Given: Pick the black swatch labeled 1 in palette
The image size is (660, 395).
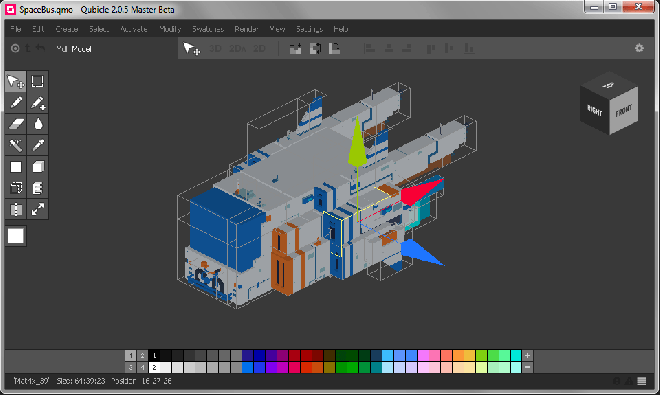Looking at the screenshot, I should coord(154,356).
